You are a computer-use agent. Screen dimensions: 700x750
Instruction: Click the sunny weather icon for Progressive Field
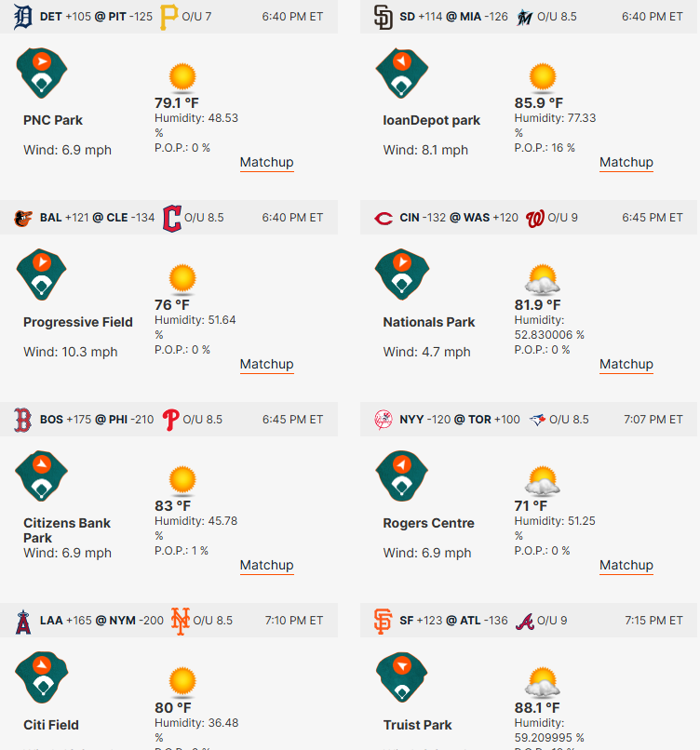(x=182, y=278)
